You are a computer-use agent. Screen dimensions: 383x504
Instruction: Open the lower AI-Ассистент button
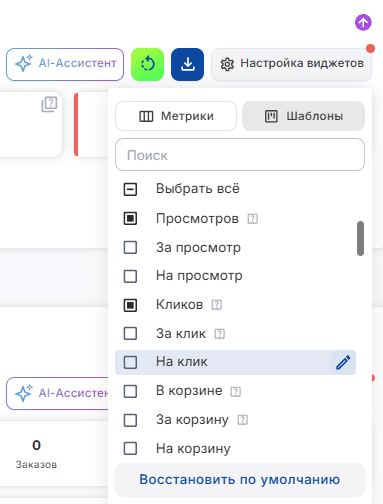[x=57, y=393]
